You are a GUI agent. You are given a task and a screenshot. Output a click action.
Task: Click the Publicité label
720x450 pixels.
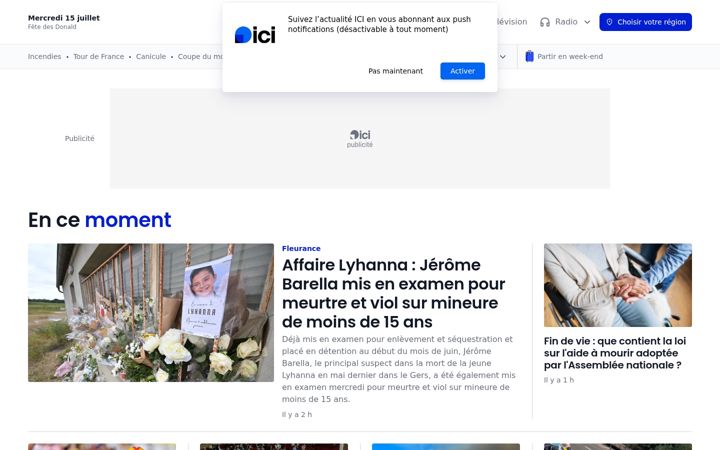(x=79, y=138)
